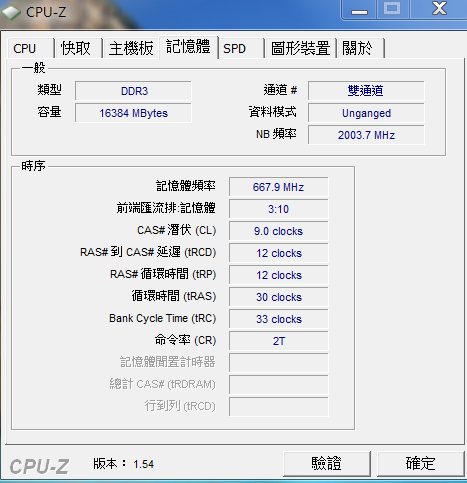Image resolution: width=467 pixels, height=483 pixels.
Task: Click the 2003.7 MHz NB frequency field
Action: click(366, 135)
